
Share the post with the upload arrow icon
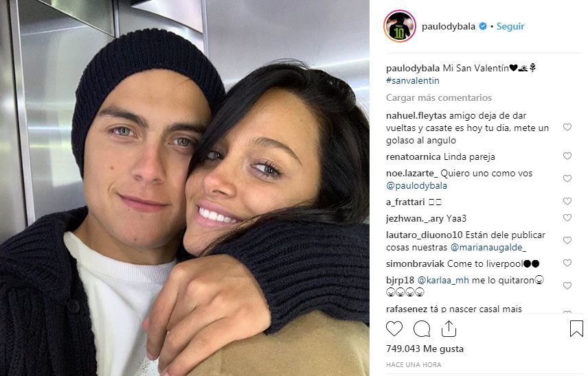coord(449,329)
